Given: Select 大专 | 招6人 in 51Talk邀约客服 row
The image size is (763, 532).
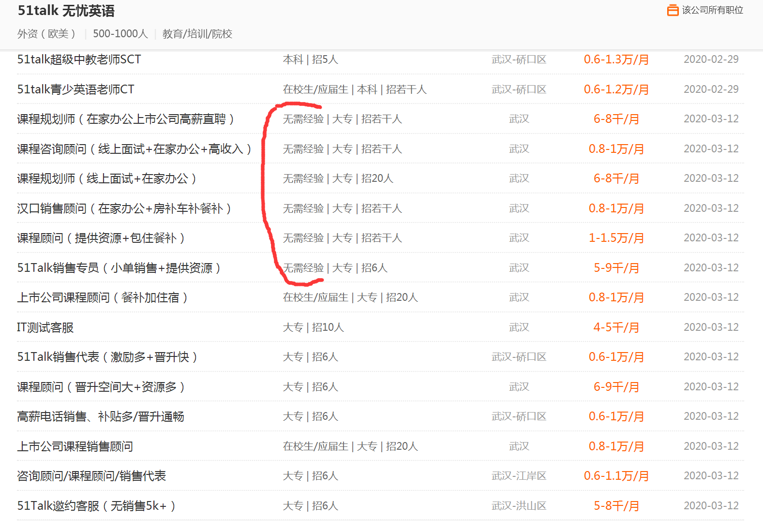Looking at the screenshot, I should coord(311,506).
